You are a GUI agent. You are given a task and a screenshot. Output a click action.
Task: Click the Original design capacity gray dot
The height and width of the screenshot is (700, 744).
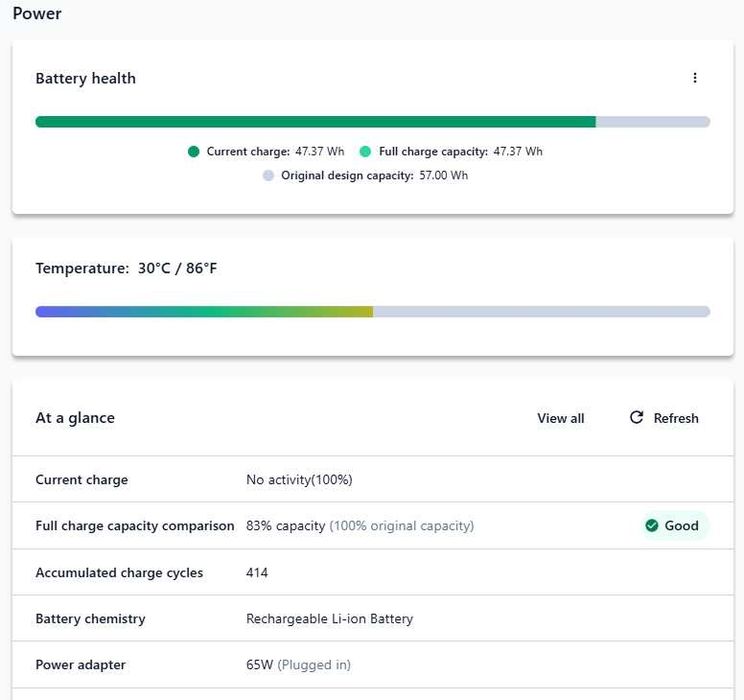(268, 176)
